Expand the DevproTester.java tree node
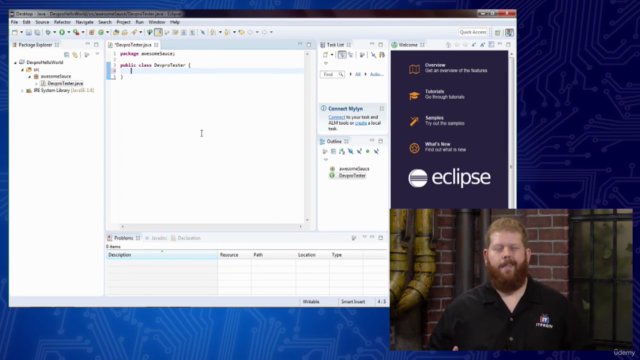Image resolution: width=640 pixels, height=360 pixels. coord(36,84)
